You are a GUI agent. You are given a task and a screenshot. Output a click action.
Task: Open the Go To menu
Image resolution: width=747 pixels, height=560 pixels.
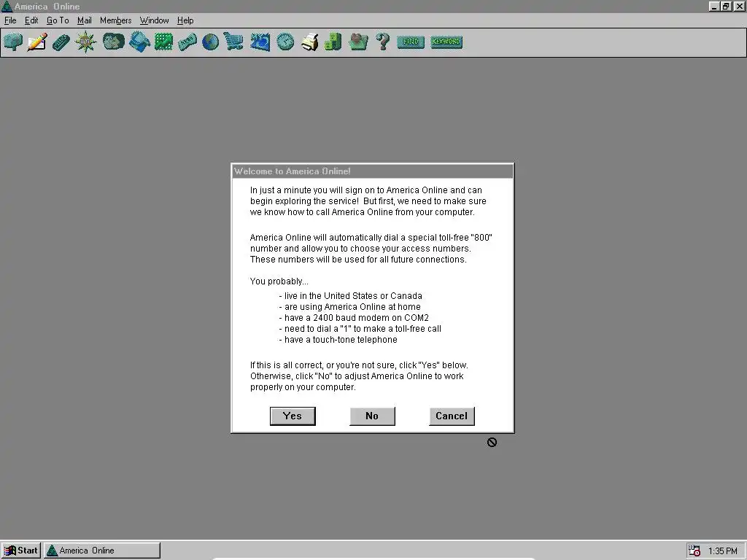(58, 20)
